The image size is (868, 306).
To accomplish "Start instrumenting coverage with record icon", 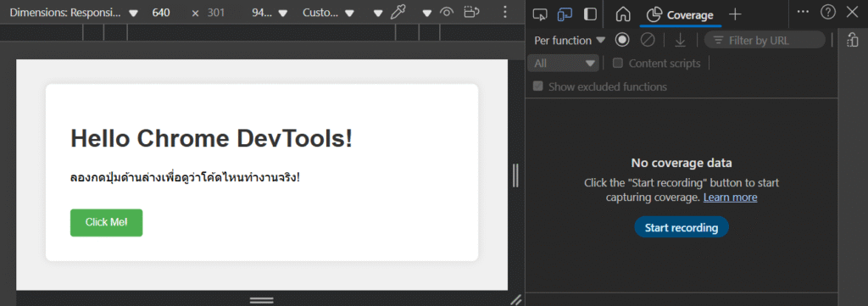I will pos(622,40).
